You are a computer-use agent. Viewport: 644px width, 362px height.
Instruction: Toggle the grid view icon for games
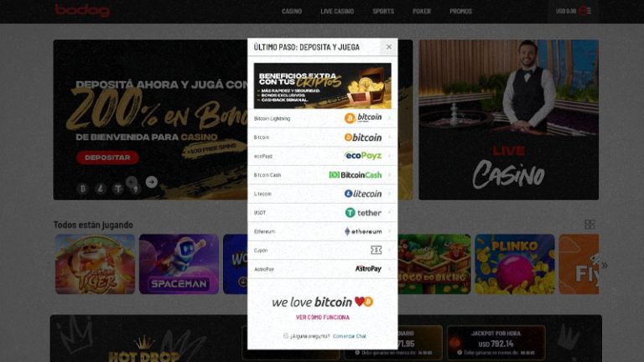[x=589, y=224]
